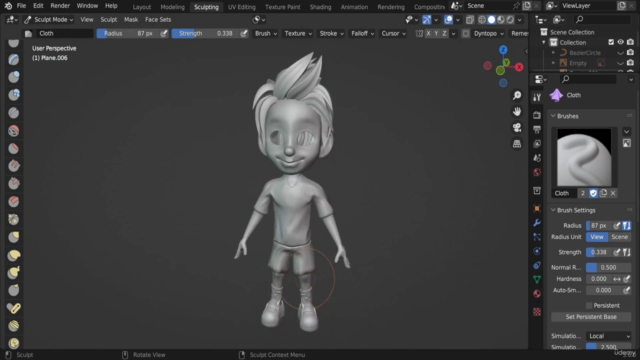
Task: Open the Object Data green triangle tab
Action: [x=537, y=279]
